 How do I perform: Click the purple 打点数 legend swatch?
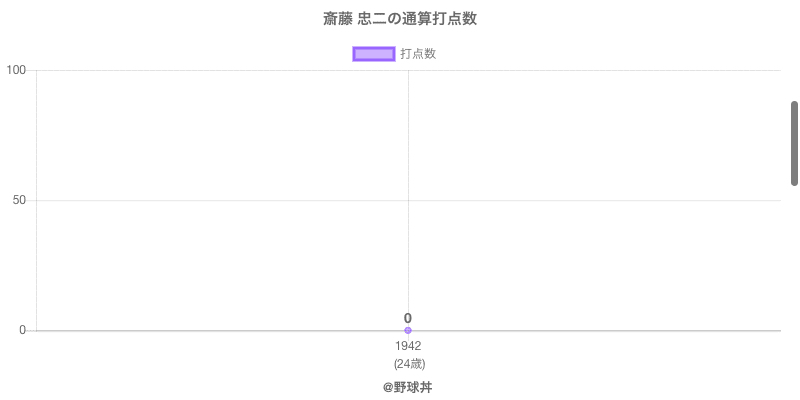[374, 54]
